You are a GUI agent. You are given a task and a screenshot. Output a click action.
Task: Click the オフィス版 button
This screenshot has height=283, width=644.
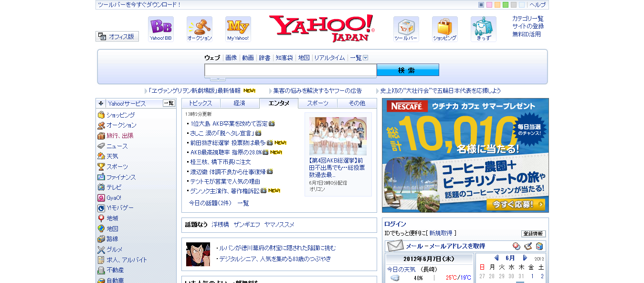(x=117, y=36)
